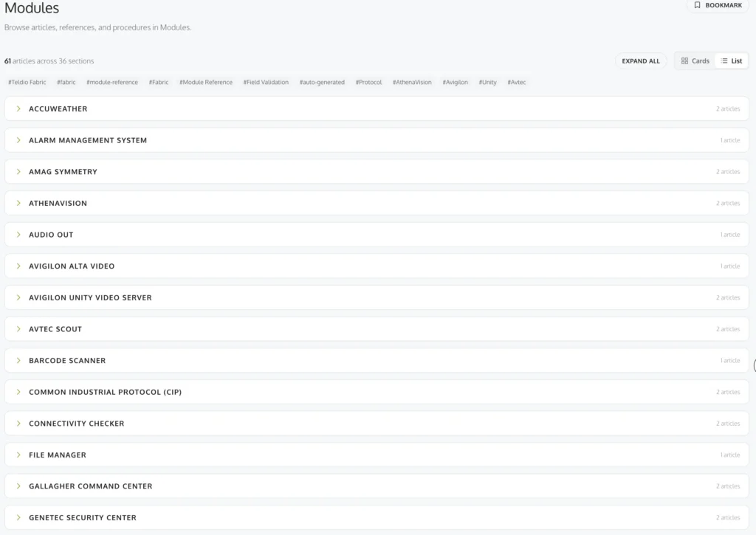Image resolution: width=756 pixels, height=535 pixels.
Task: Expand File Manager chevron
Action: [18, 455]
